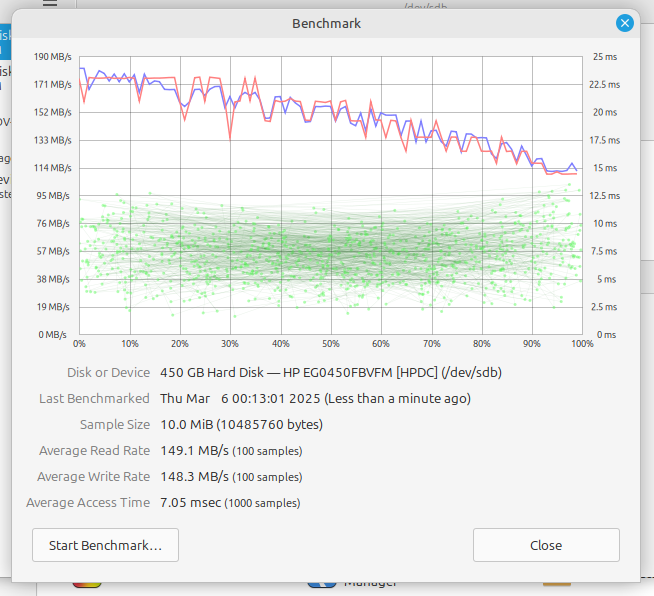This screenshot has width=654, height=596.
Task: Select the disk device name text
Action: point(331,373)
